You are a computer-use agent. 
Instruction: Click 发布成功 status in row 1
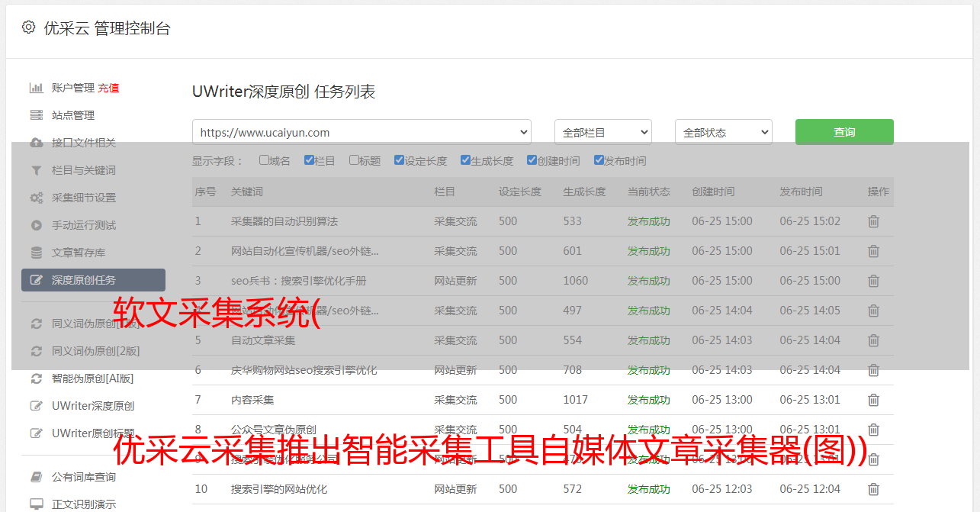[x=649, y=221]
